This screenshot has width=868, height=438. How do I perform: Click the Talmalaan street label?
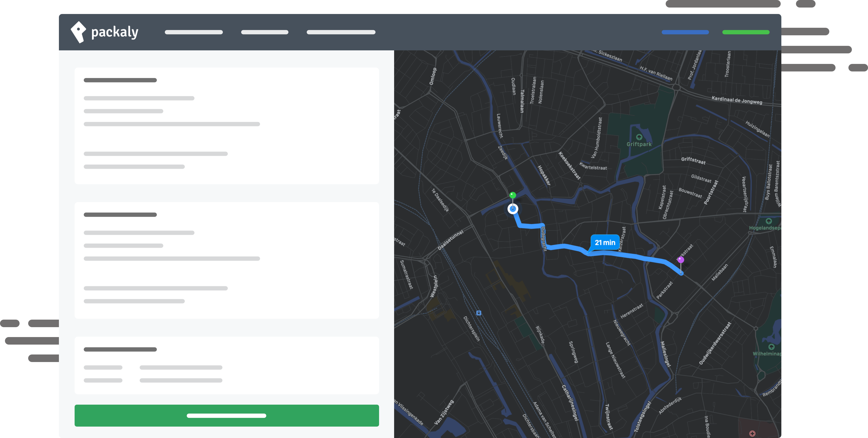(522, 101)
